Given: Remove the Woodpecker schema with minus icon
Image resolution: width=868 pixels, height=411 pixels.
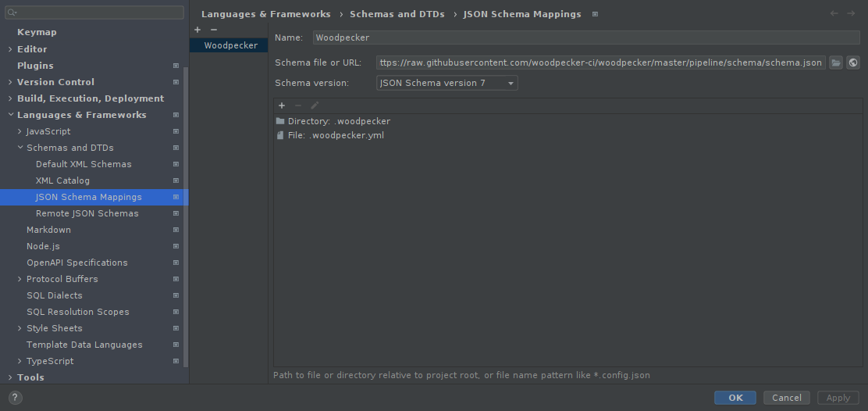Looking at the screenshot, I should [x=214, y=30].
